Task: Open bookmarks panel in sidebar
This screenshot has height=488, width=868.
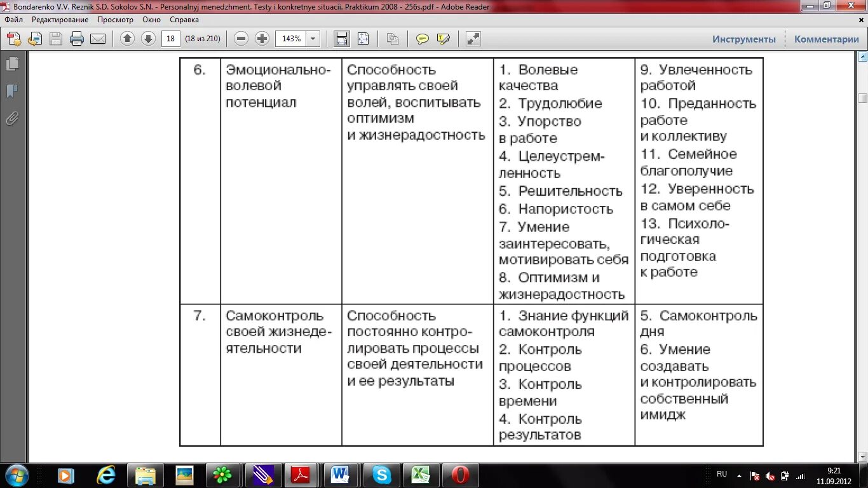Action: tap(12, 91)
